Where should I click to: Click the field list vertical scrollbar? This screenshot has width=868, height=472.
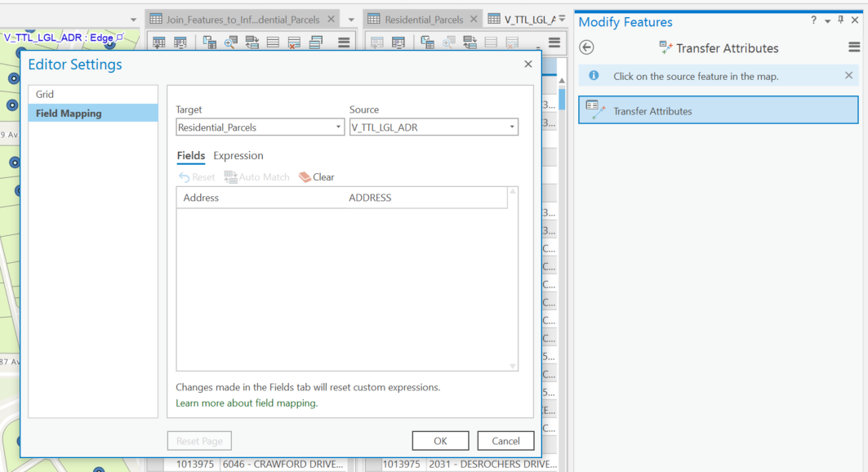514,278
